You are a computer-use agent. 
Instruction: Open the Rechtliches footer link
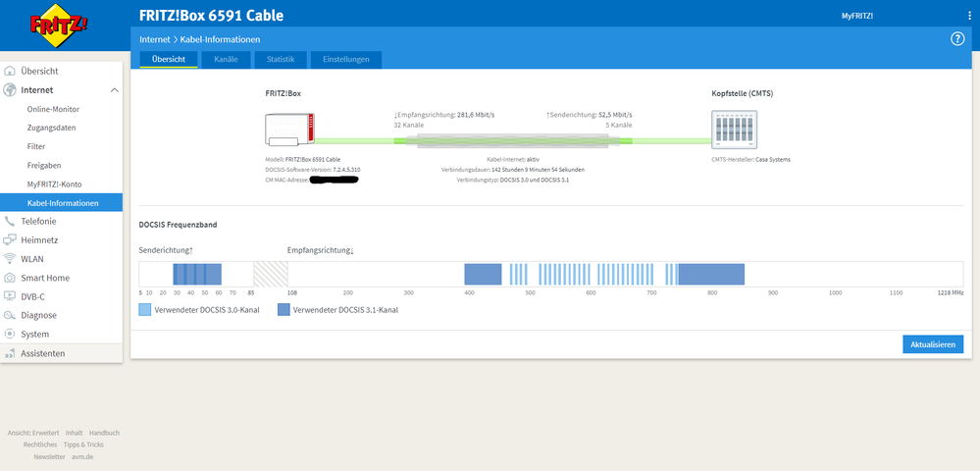pyautogui.click(x=40, y=445)
